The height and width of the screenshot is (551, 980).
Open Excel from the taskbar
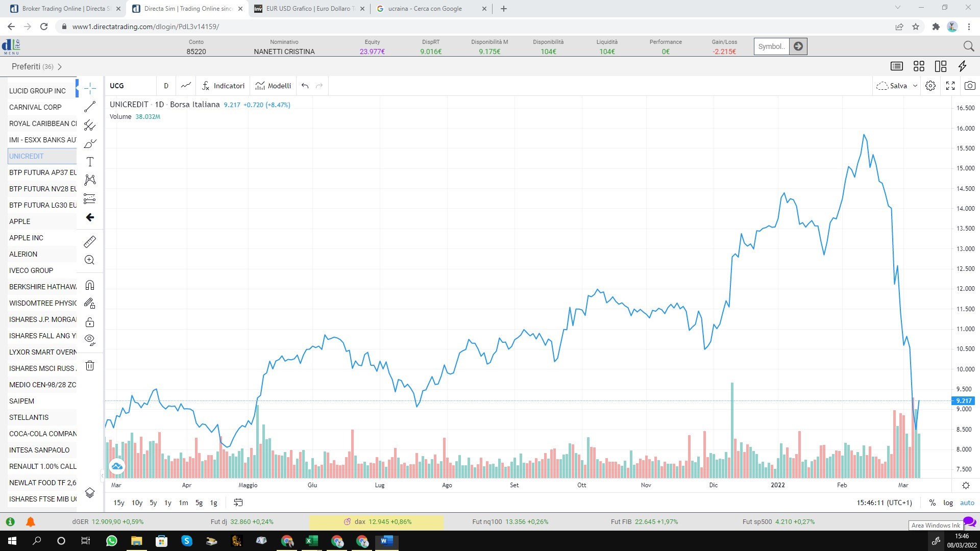click(x=311, y=541)
